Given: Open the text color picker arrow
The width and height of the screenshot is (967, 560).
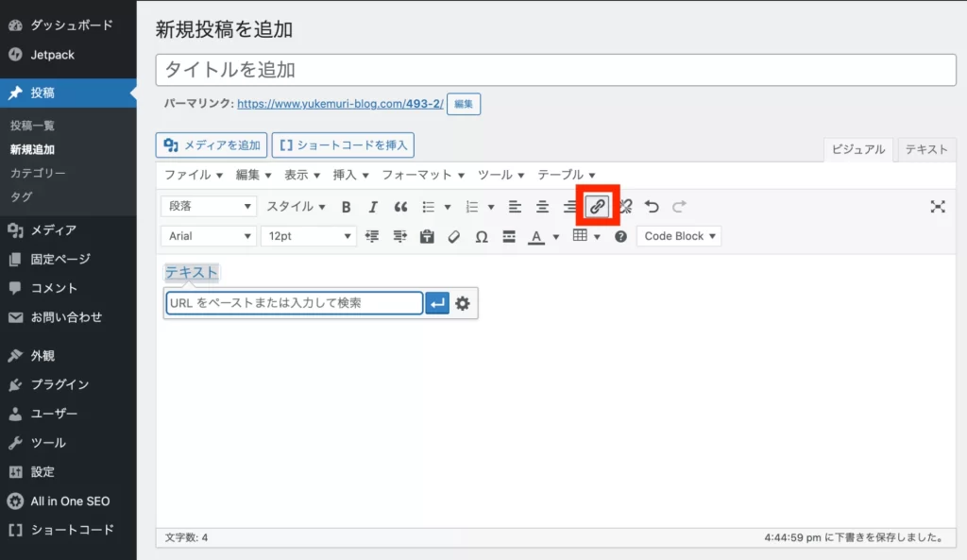Looking at the screenshot, I should (x=556, y=236).
